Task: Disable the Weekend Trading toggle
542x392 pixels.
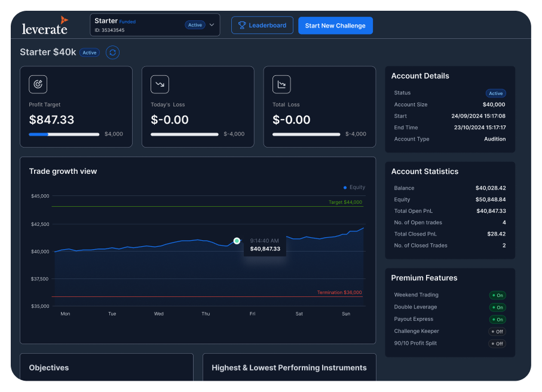Action: (x=497, y=295)
